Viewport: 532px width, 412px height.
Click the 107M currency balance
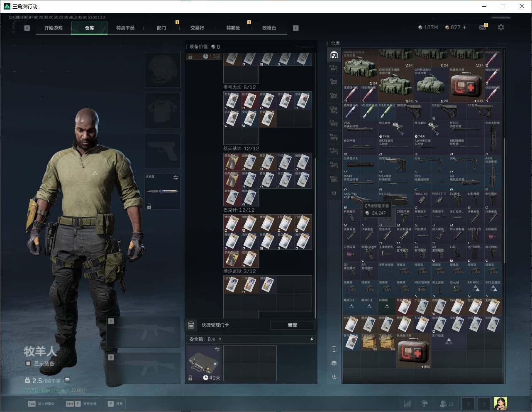pyautogui.click(x=428, y=27)
